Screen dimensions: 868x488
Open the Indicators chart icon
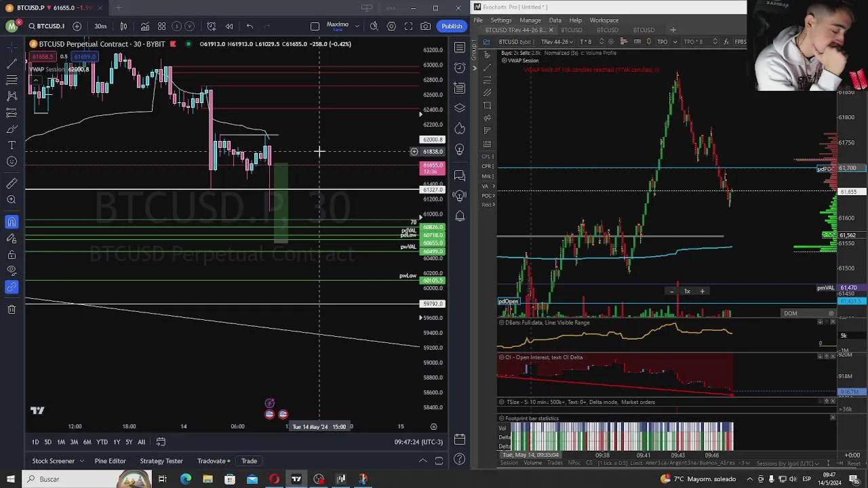[x=145, y=26]
